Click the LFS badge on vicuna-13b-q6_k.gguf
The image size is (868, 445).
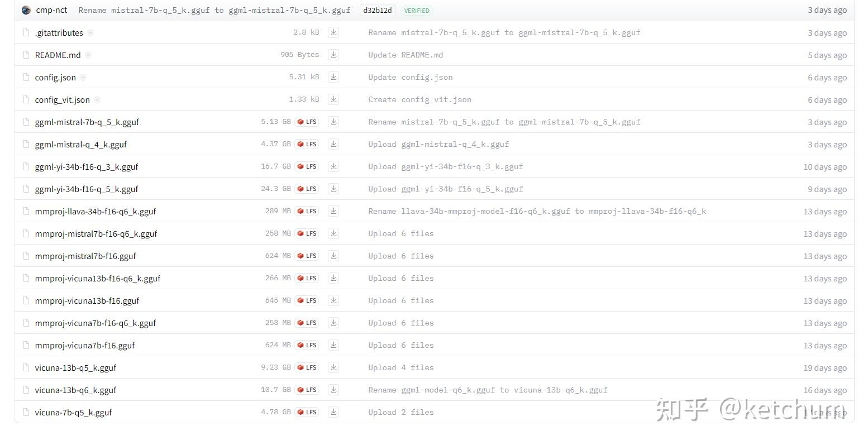click(307, 389)
